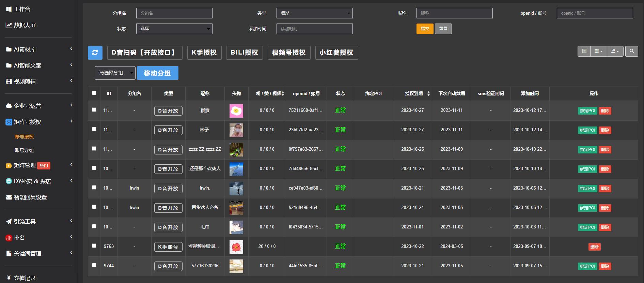Click the D音扫码【开放接口】 button
644x283 pixels.
[x=145, y=53]
